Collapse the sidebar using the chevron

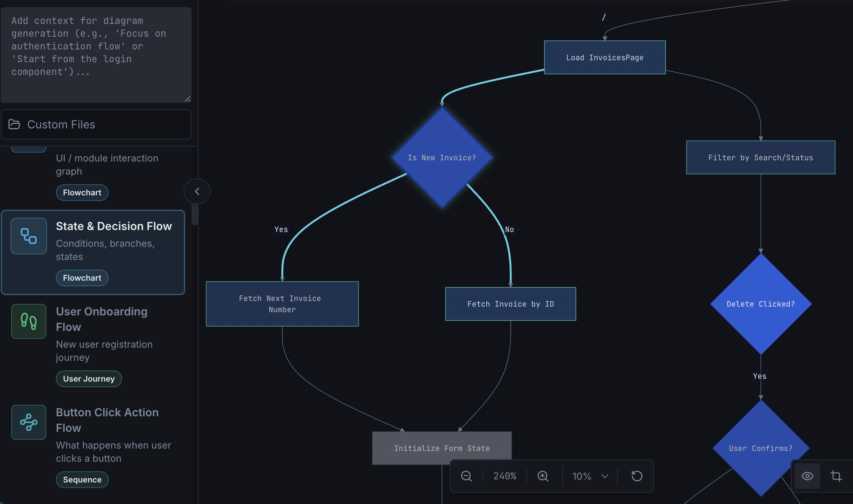(x=197, y=191)
